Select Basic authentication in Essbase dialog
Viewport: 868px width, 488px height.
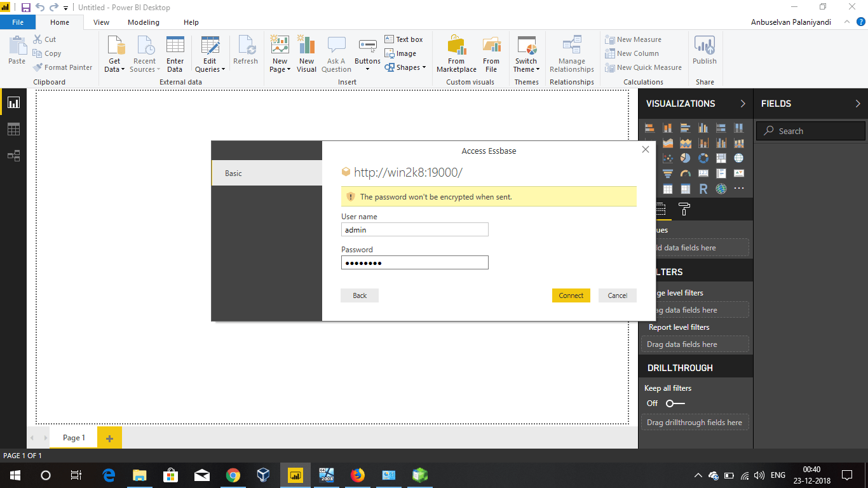point(267,173)
